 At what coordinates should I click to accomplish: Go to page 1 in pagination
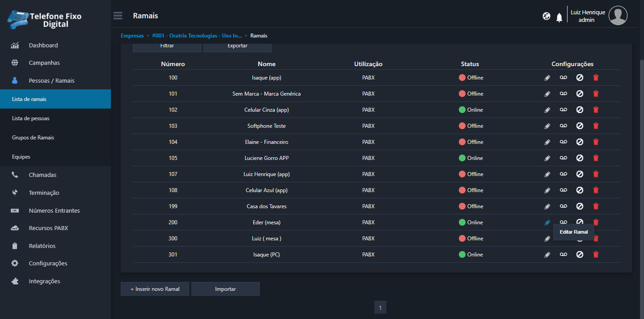(x=380, y=307)
